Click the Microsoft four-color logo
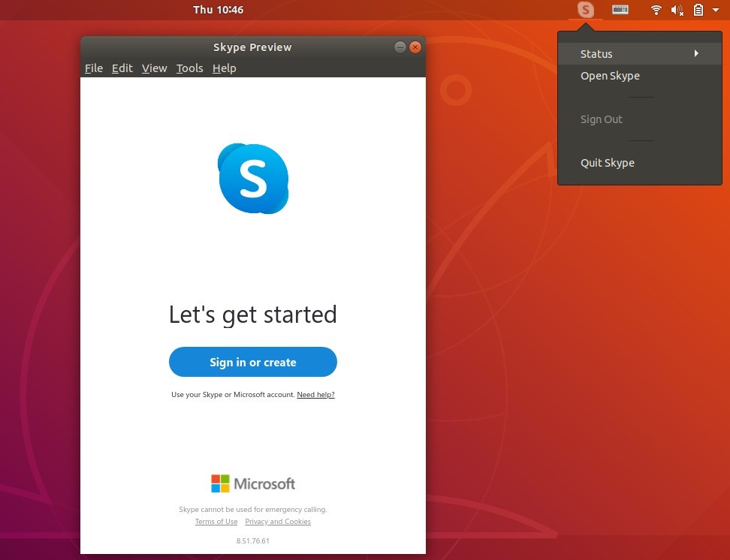 click(220, 483)
